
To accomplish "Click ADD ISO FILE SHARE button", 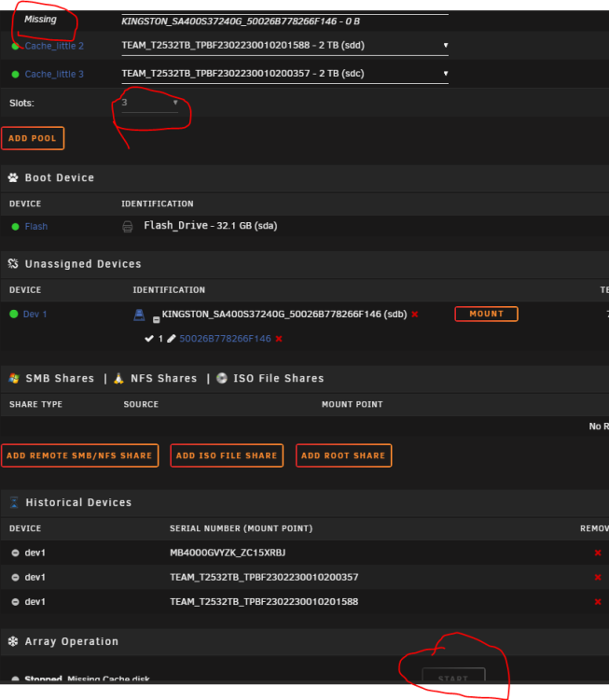I will coord(227,455).
